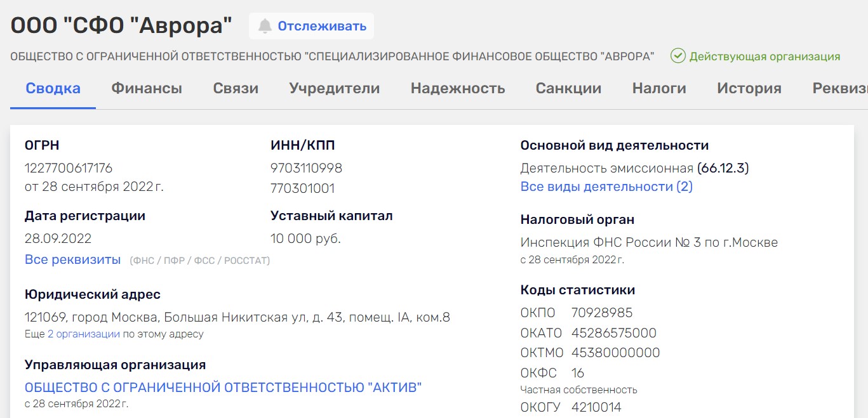Select the Надежность tab
The height and width of the screenshot is (418, 868).
coord(457,89)
